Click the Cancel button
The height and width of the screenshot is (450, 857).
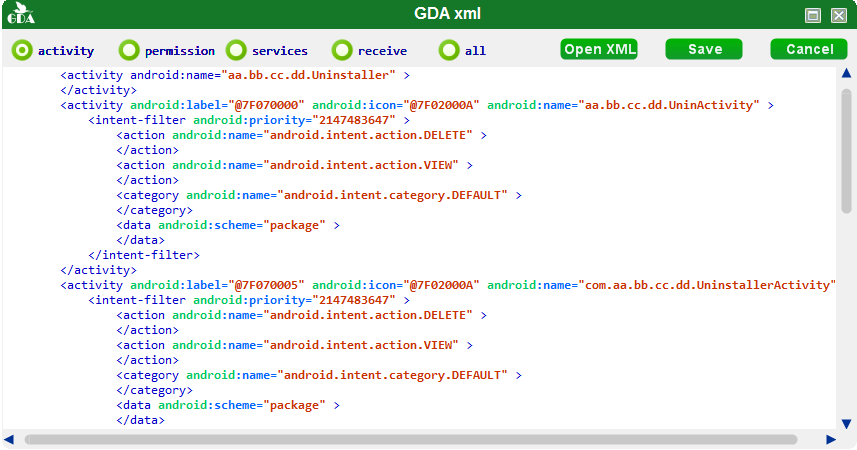point(809,49)
